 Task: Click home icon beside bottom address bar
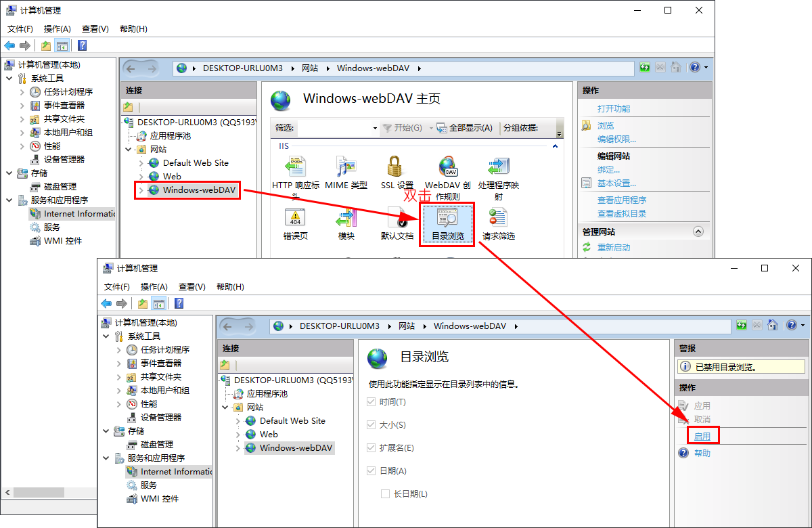[x=772, y=326]
